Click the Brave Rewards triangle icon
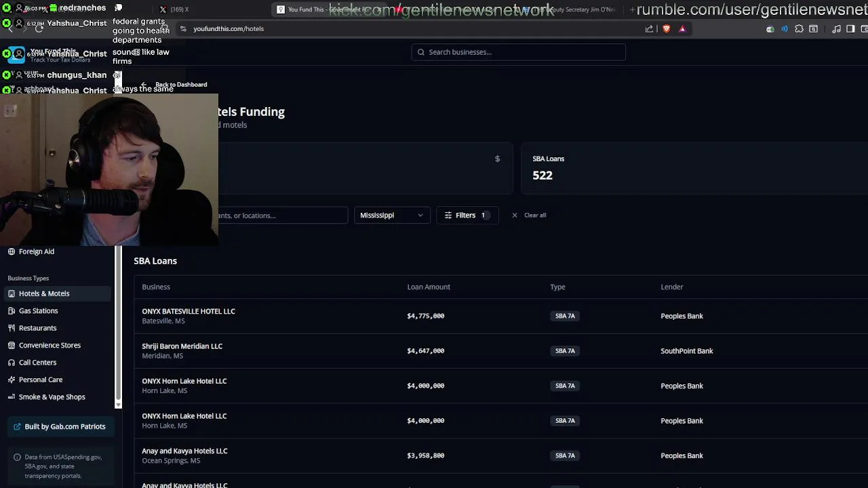This screenshot has height=488, width=868. click(682, 28)
